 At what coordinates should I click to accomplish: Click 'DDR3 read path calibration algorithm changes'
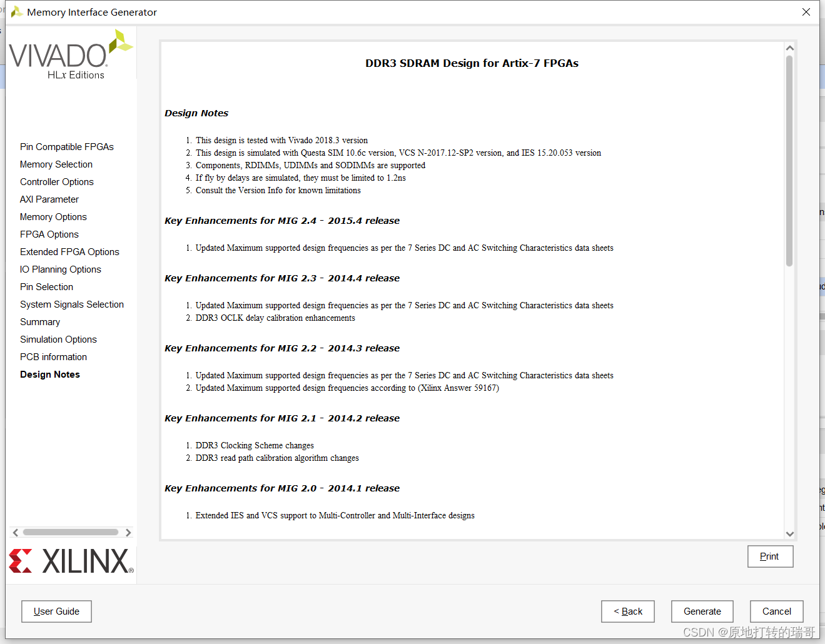tap(277, 458)
